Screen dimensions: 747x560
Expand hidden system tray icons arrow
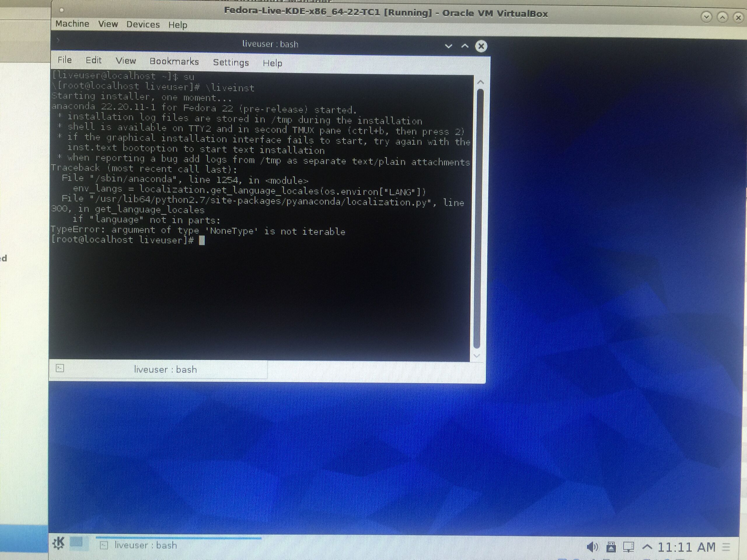click(x=647, y=547)
